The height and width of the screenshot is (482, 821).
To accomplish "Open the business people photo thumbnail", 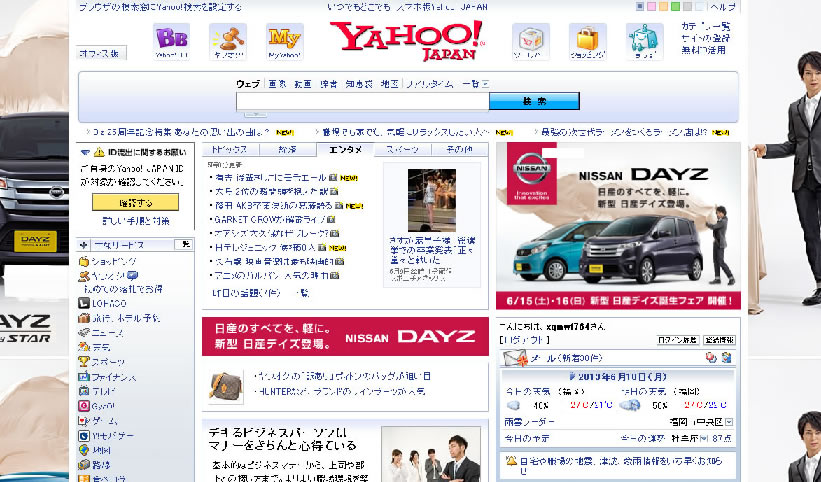I will (x=431, y=454).
